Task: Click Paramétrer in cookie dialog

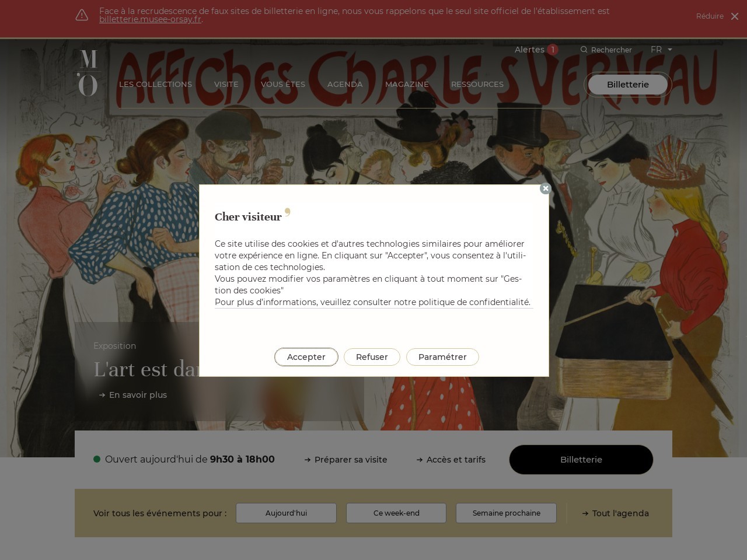Action: pyautogui.click(x=442, y=357)
